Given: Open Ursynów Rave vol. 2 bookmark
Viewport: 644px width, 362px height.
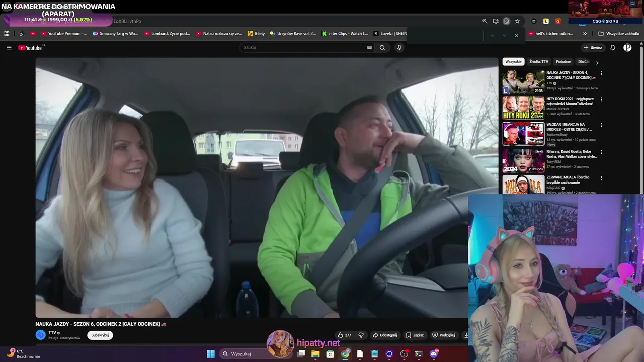Looking at the screenshot, I should tap(293, 34).
